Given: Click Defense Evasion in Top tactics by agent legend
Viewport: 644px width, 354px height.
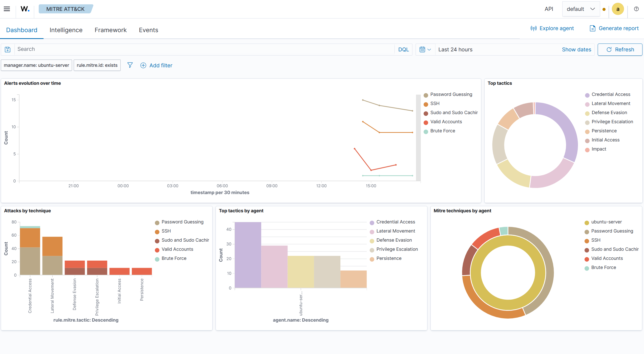Looking at the screenshot, I should click(x=394, y=240).
